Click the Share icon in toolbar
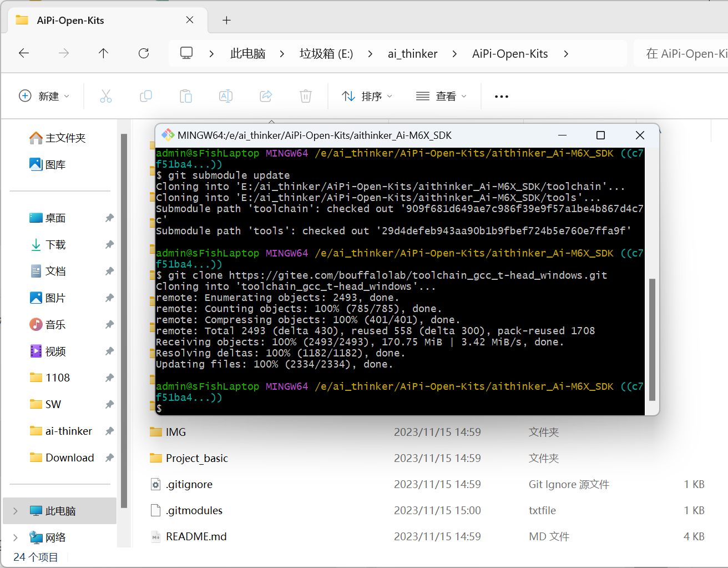This screenshot has width=728, height=568. coord(266,96)
